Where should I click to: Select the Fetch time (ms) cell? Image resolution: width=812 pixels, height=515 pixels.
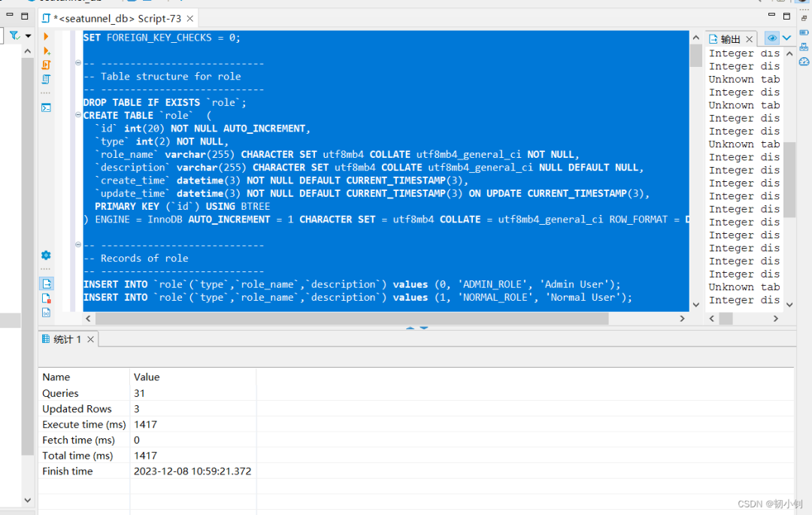click(x=84, y=440)
